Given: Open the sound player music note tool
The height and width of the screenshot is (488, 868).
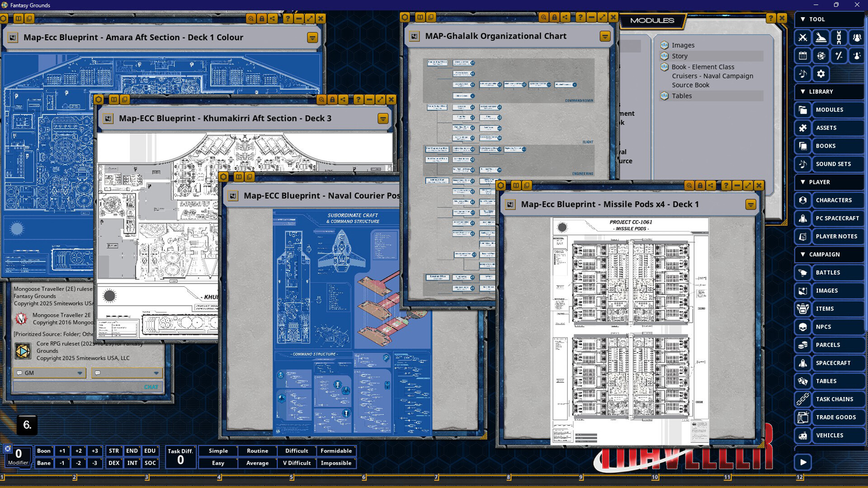Looking at the screenshot, I should click(x=802, y=74).
